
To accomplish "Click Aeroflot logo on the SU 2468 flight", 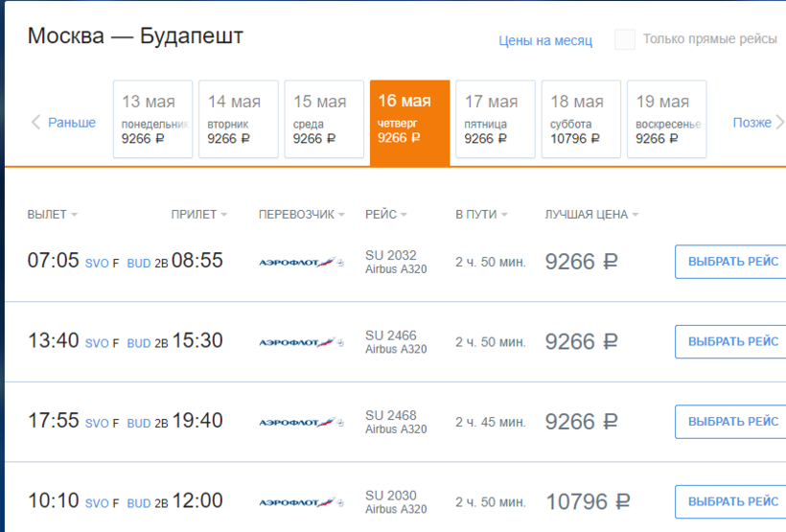I will click(301, 422).
